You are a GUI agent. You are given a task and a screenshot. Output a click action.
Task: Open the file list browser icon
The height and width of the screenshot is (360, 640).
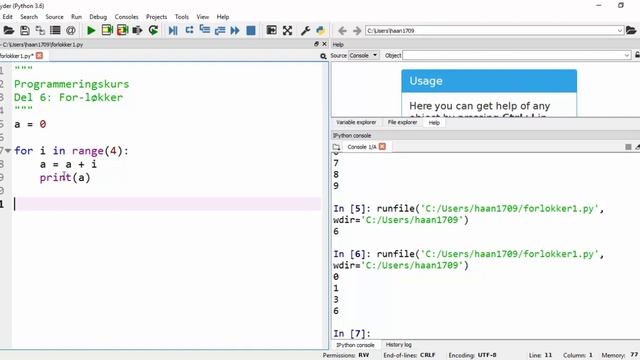pos(55,30)
